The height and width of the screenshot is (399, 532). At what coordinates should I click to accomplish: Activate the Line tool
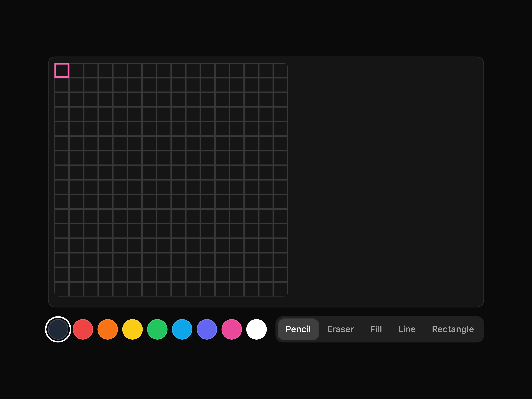pos(407,329)
